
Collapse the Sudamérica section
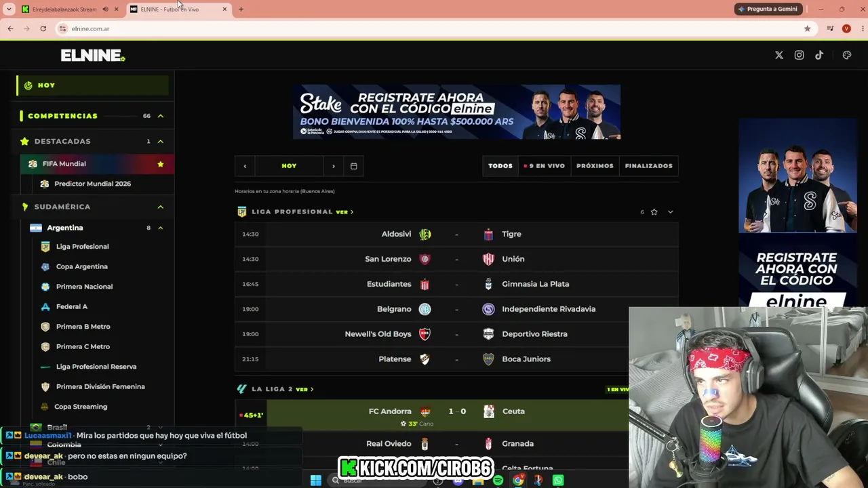(x=161, y=207)
